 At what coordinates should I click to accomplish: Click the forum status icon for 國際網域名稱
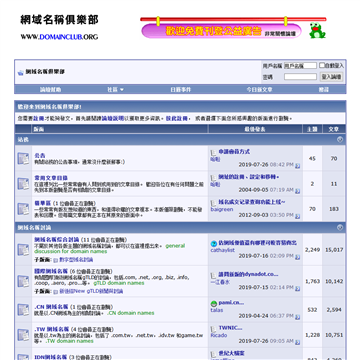23,281
